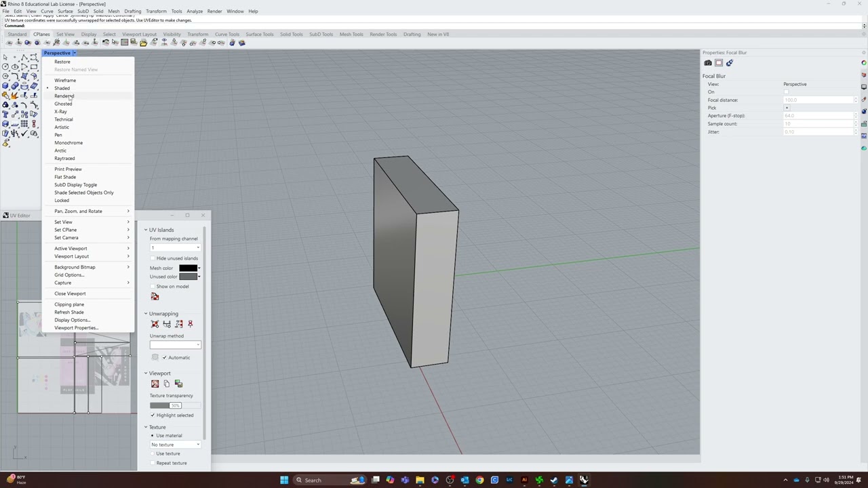
Task: Open Chrome from the taskbar
Action: click(479, 480)
